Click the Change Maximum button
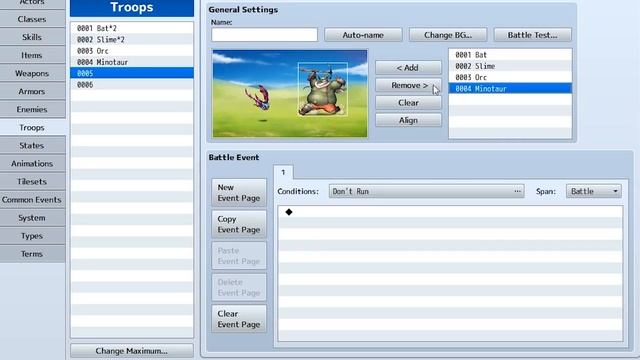640x360 pixels. pos(132,351)
